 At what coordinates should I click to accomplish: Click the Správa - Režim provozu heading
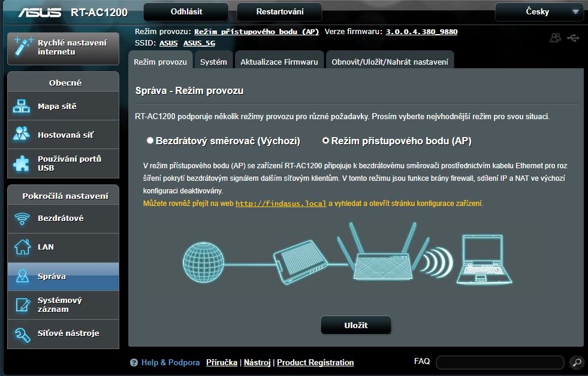point(189,90)
